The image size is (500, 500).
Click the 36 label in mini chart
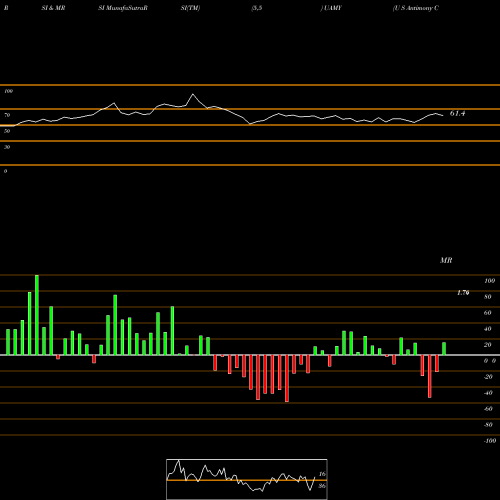tap(322, 486)
